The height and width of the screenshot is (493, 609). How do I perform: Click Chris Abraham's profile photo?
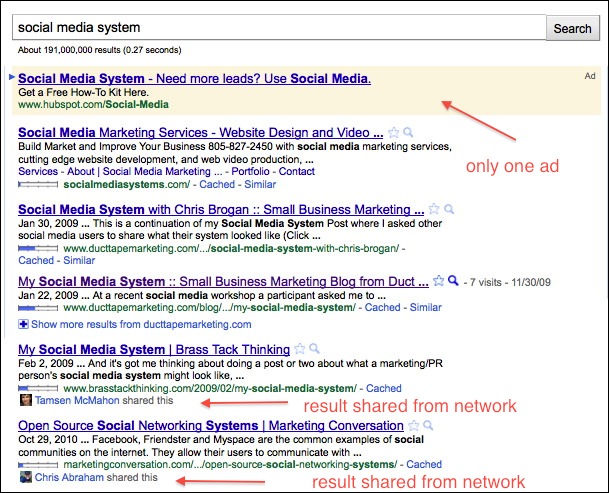click(x=26, y=477)
